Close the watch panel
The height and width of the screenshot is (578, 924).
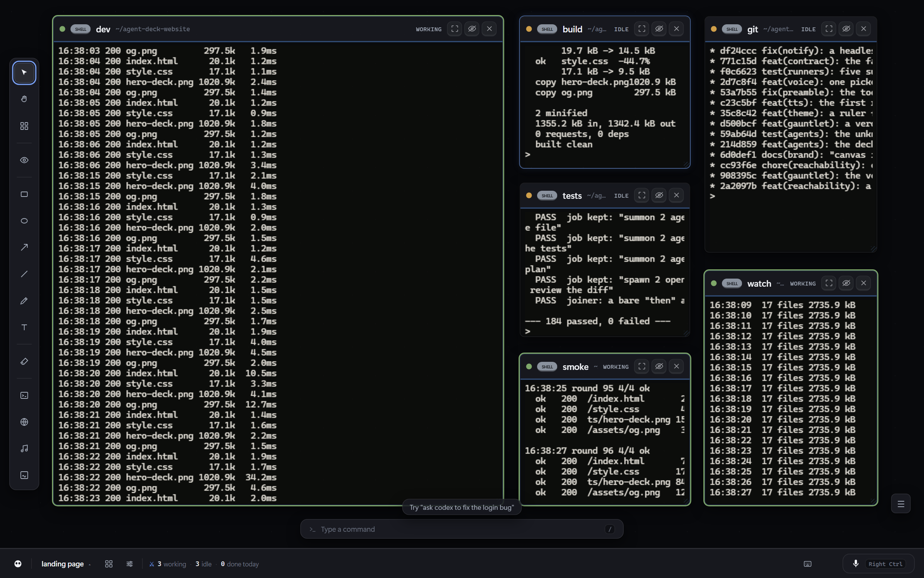(864, 283)
